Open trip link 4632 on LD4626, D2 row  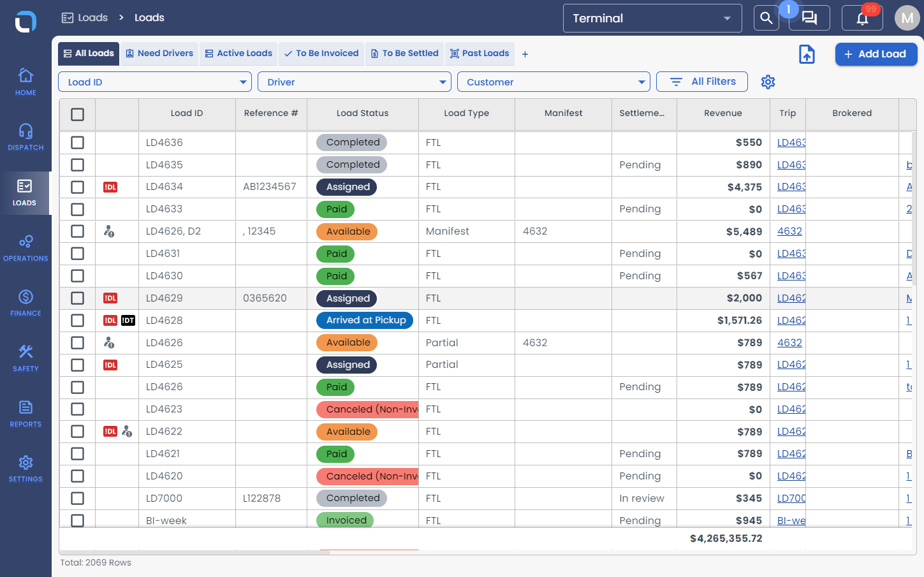(x=789, y=231)
